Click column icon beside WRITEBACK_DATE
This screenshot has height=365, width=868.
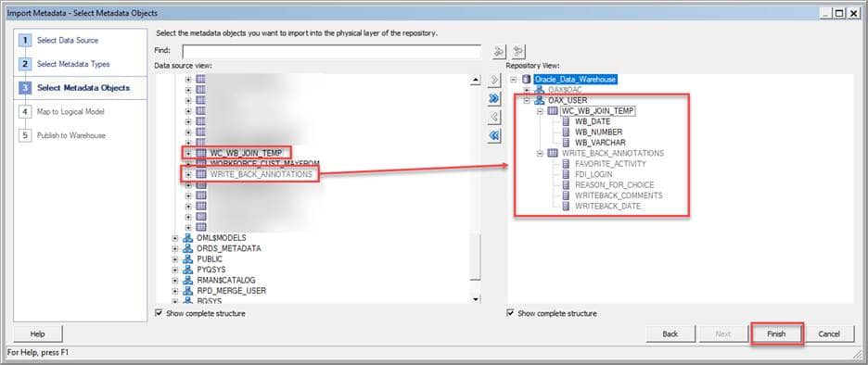[566, 206]
